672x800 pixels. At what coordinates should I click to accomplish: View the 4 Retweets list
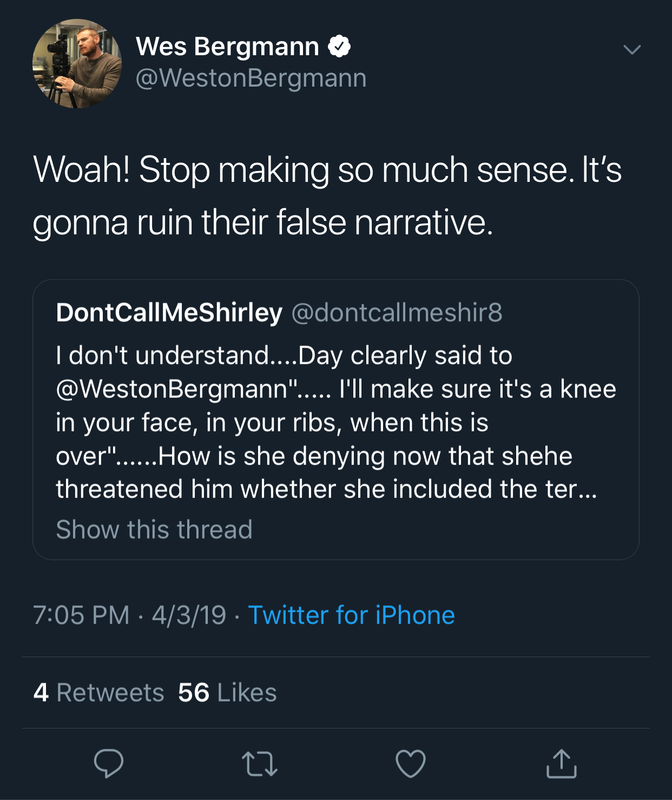pyautogui.click(x=98, y=693)
